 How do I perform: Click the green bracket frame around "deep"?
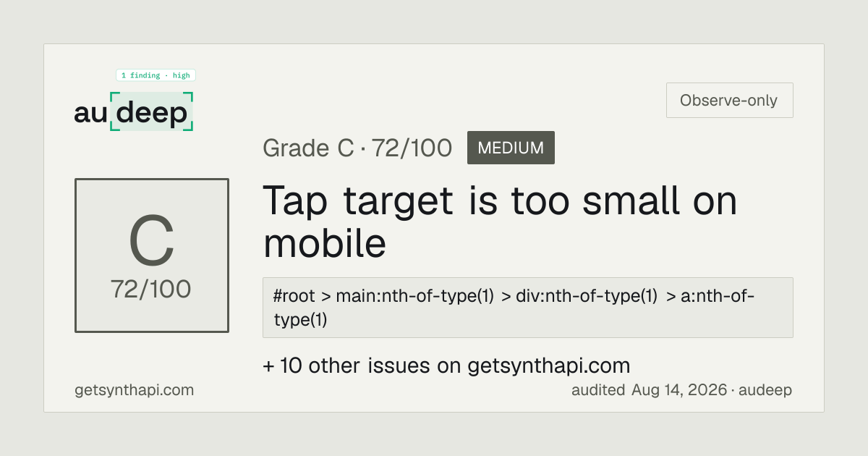click(152, 111)
